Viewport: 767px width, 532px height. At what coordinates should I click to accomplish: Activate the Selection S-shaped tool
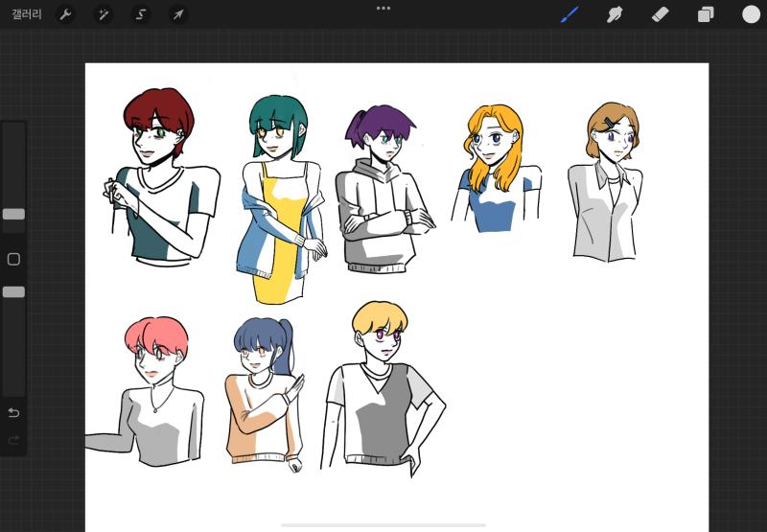140,14
